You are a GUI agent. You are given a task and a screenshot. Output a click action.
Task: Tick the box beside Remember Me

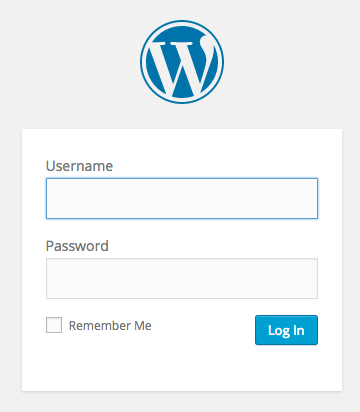point(54,325)
